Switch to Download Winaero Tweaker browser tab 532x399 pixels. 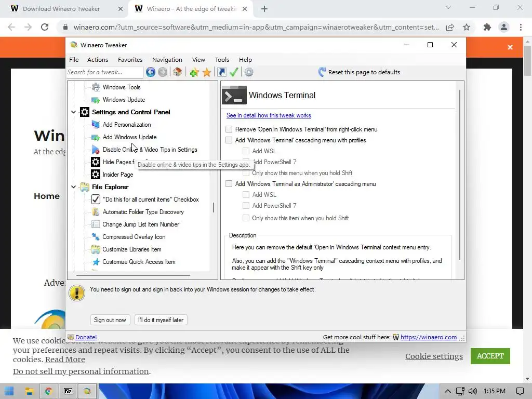point(61,9)
